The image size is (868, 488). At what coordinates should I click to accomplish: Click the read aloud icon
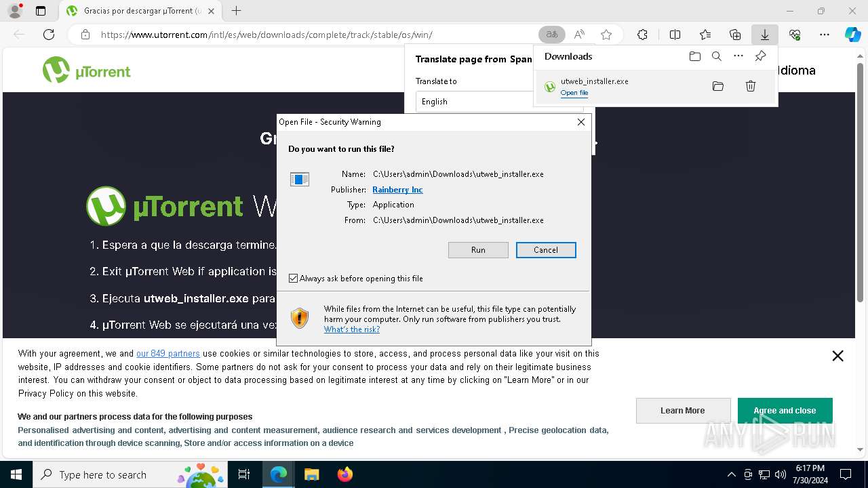pos(579,35)
